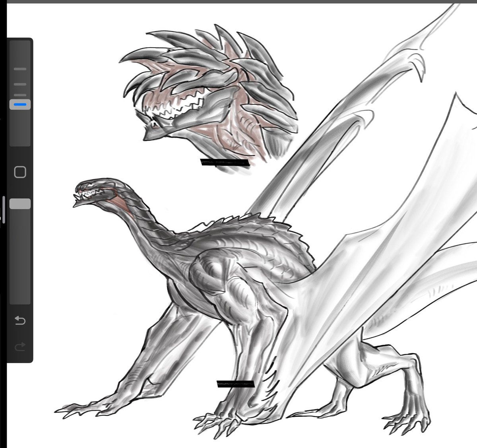477x448 pixels.
Task: Tap the redo arrow icon
Action: coord(19,345)
